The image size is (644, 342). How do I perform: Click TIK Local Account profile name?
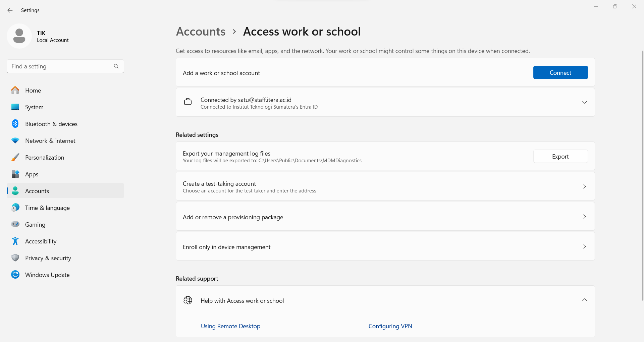click(x=53, y=36)
